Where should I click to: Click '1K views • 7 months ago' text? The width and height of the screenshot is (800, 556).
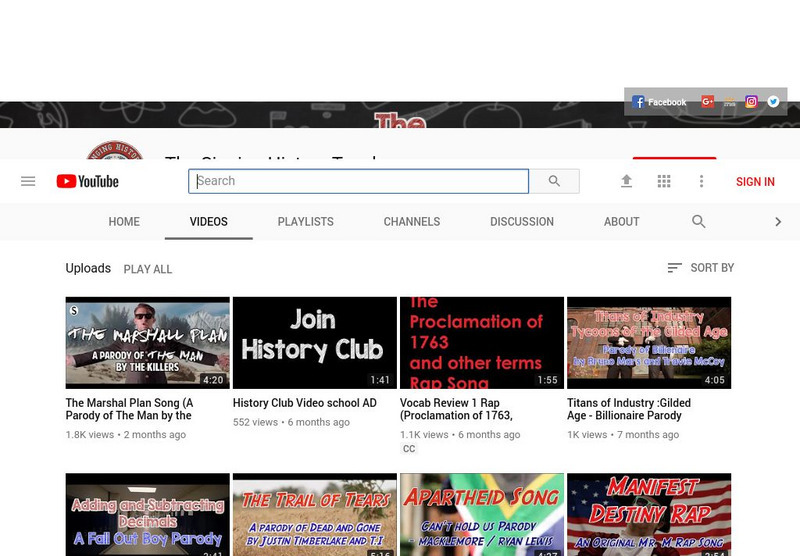(x=623, y=435)
